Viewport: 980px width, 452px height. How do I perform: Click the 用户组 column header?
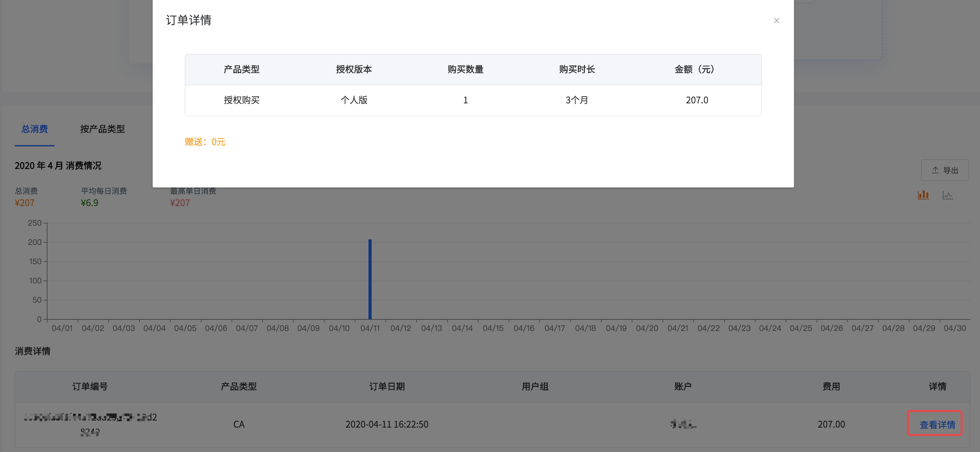coord(535,387)
